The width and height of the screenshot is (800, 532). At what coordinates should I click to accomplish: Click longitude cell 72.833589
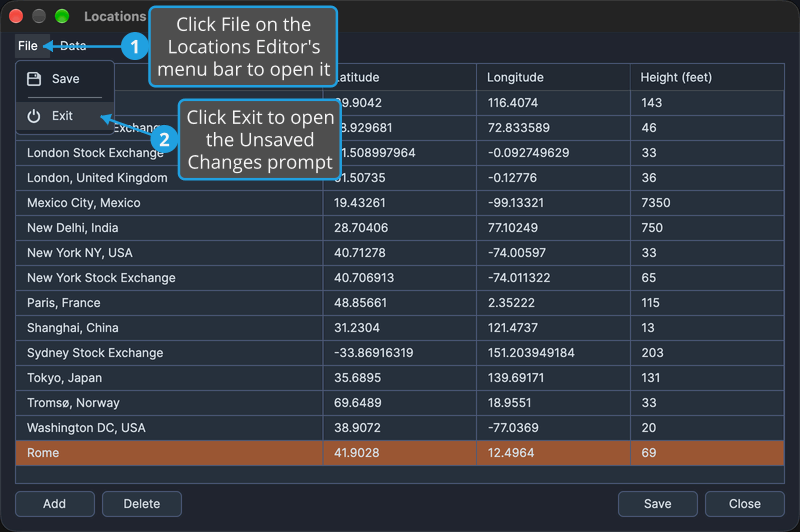tap(553, 128)
